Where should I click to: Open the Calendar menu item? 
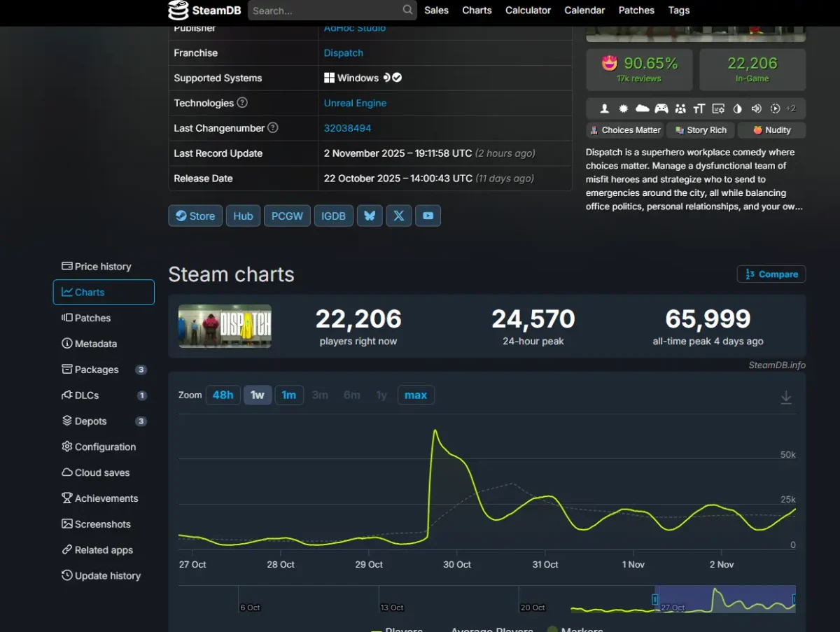[x=584, y=10]
